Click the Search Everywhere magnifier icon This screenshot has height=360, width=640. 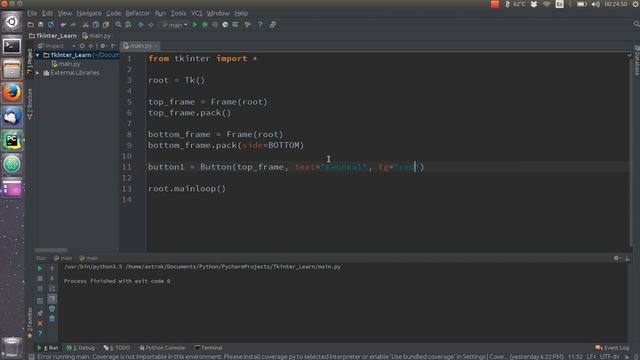636,24
